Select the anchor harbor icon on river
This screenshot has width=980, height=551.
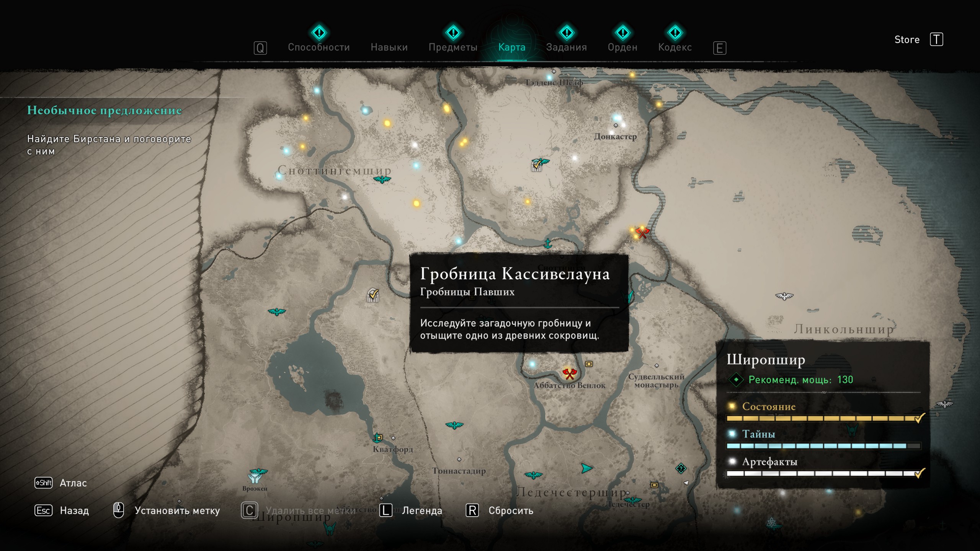(x=548, y=243)
